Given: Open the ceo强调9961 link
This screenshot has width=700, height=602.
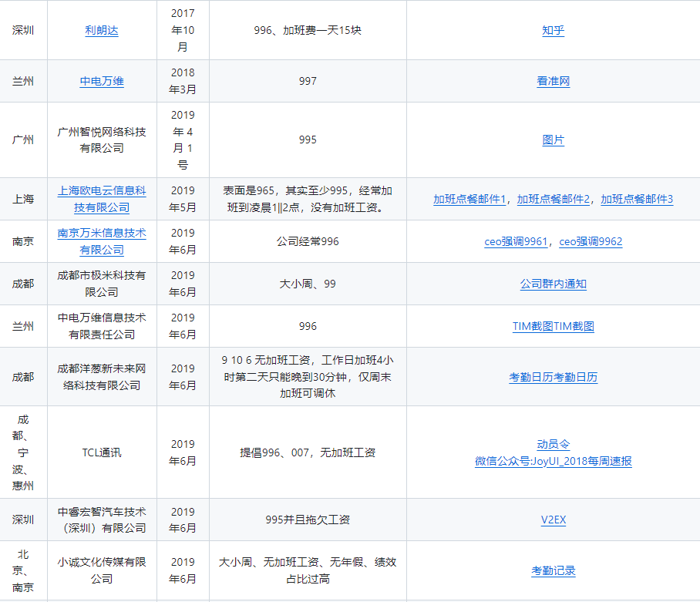Looking at the screenshot, I should coord(516,241).
